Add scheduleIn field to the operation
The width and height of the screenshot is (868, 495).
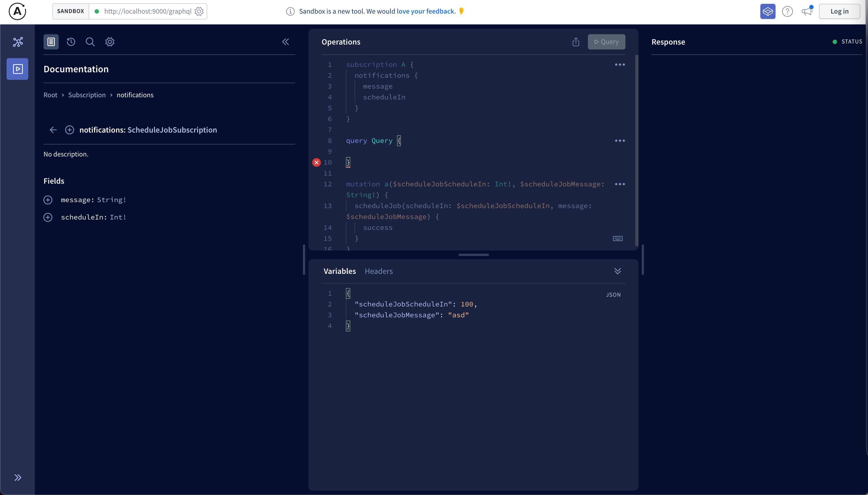(48, 217)
